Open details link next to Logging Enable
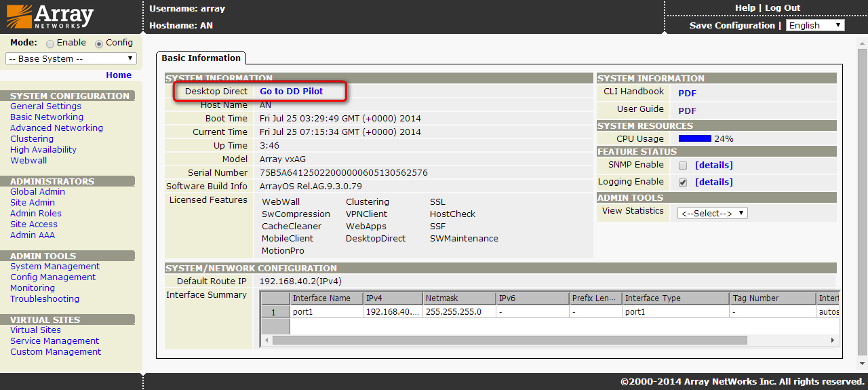 click(x=714, y=182)
